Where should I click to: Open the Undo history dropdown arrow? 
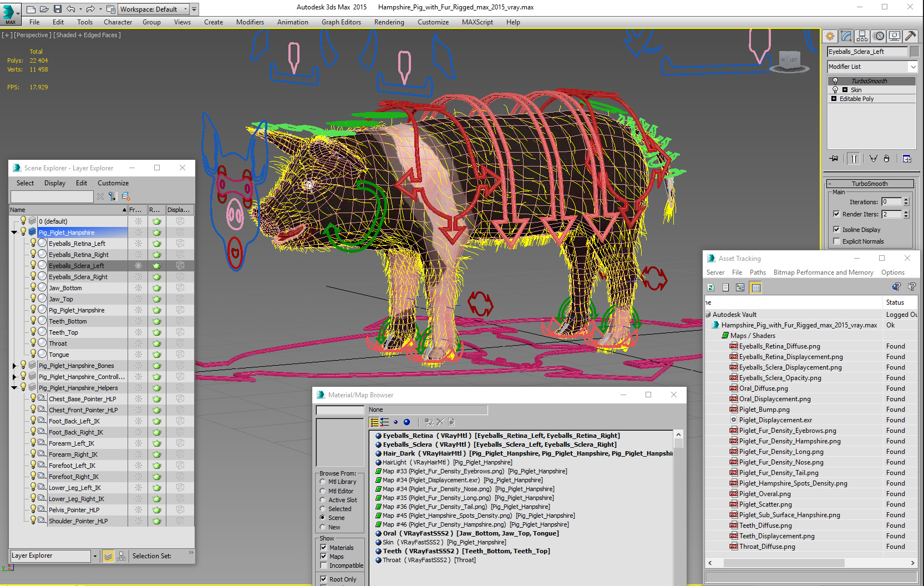[80, 9]
